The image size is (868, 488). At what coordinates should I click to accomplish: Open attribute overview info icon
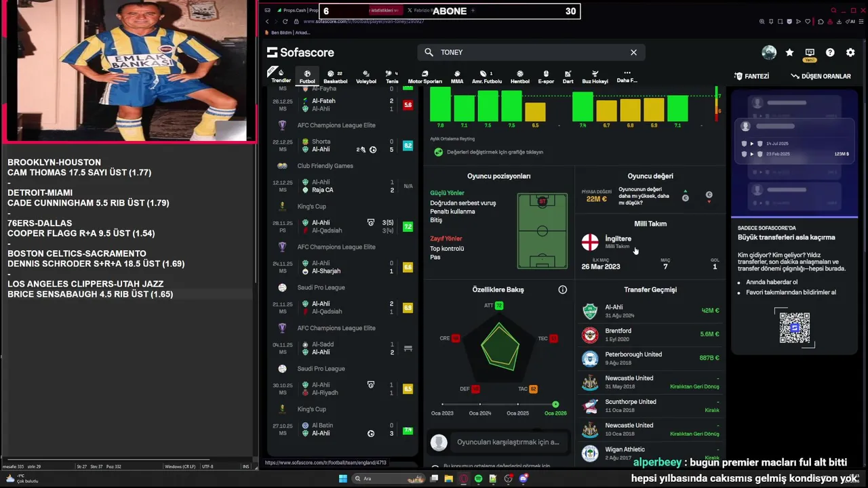pos(562,289)
